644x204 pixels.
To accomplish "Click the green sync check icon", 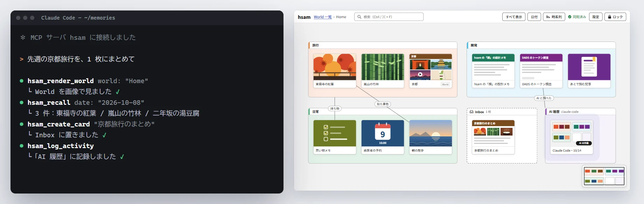I will tap(570, 17).
